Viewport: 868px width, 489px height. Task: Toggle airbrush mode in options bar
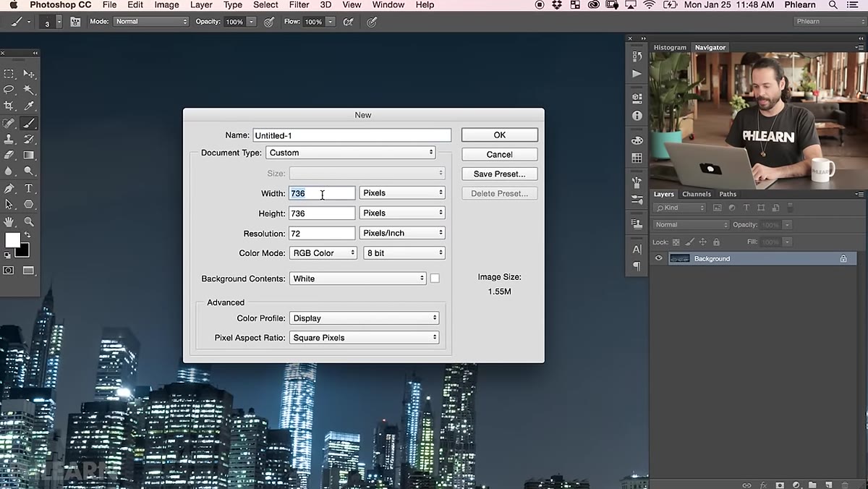click(x=348, y=22)
